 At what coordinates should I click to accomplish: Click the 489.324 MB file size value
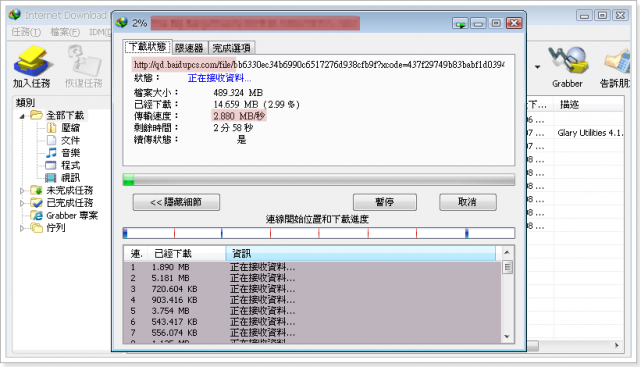(x=238, y=93)
